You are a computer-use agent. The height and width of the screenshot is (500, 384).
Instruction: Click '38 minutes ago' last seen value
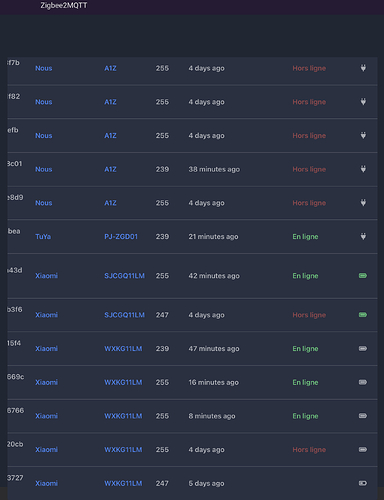point(214,169)
